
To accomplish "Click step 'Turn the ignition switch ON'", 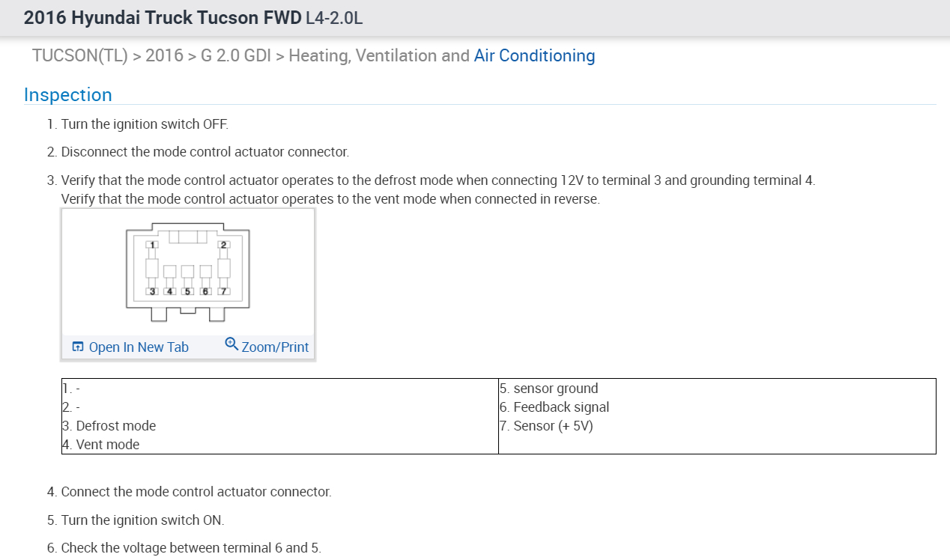I will [142, 520].
